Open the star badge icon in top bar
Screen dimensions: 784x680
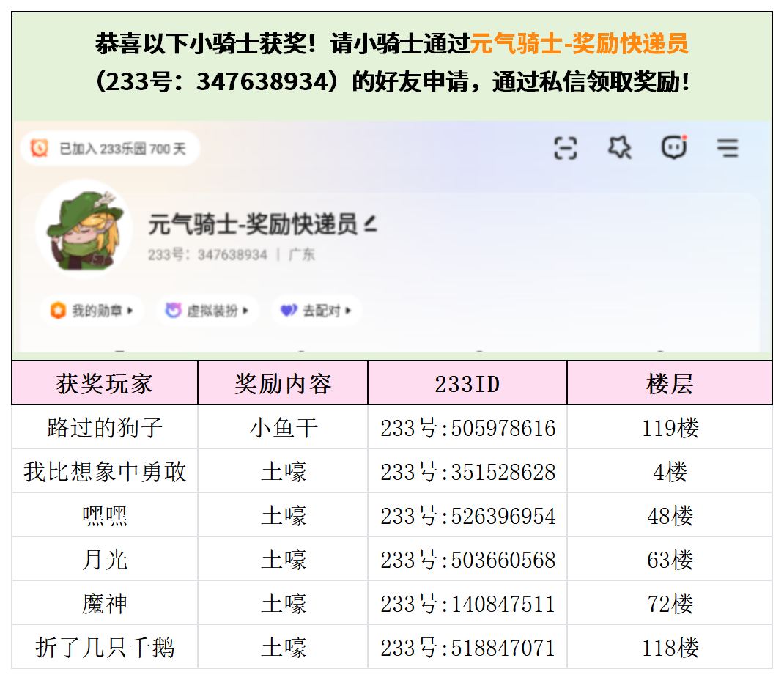[620, 148]
